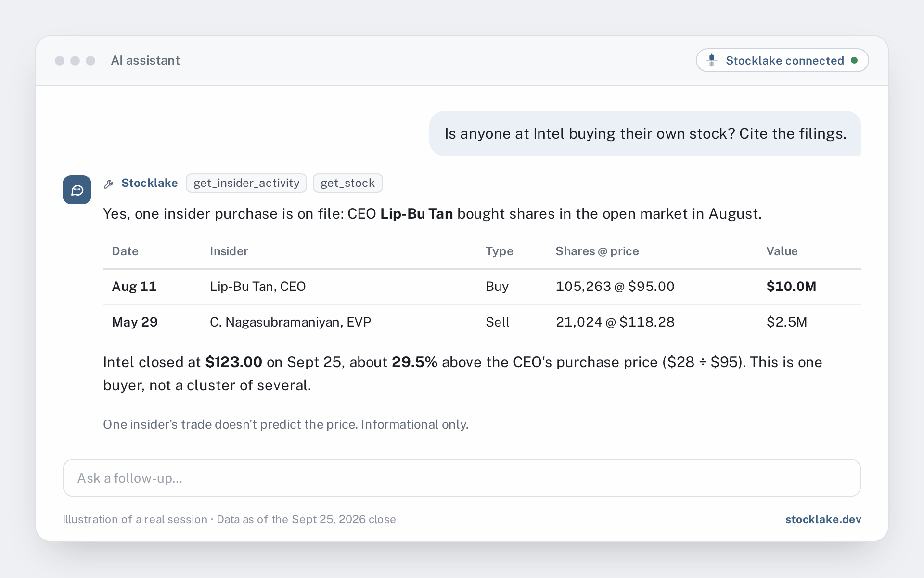Click the Stocklake logo icon in connection badge
The height and width of the screenshot is (578, 924).
(x=712, y=60)
